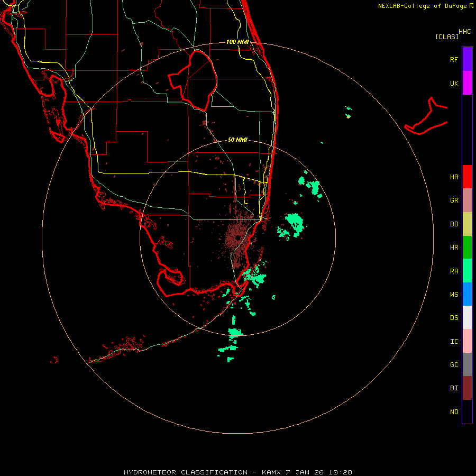Screen dimensions: 476x476
Task: Click the GC legend label
Action: [454, 365]
